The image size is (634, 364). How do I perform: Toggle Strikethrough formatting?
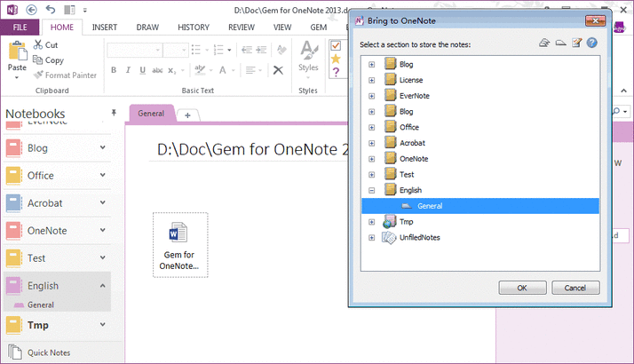coord(157,70)
